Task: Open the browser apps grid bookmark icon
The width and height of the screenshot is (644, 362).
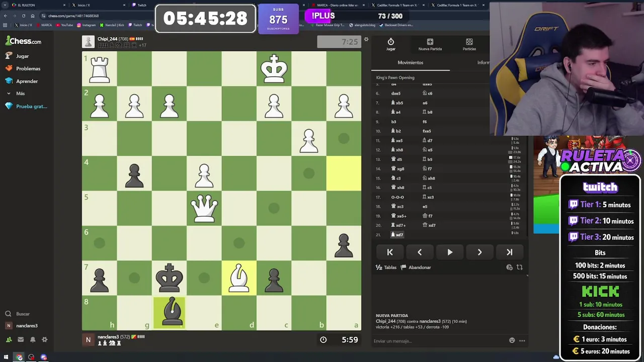Action: coord(5,25)
